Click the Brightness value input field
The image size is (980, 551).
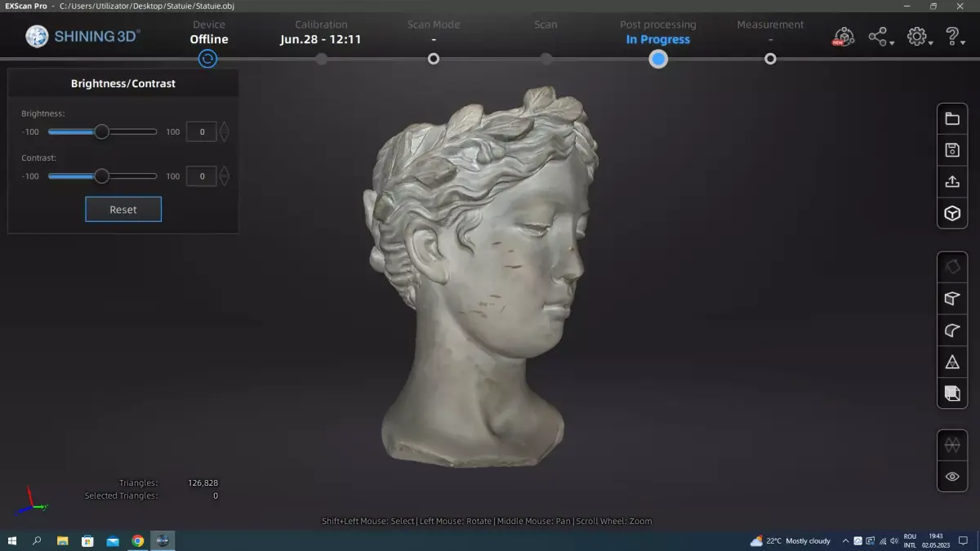pos(202,131)
